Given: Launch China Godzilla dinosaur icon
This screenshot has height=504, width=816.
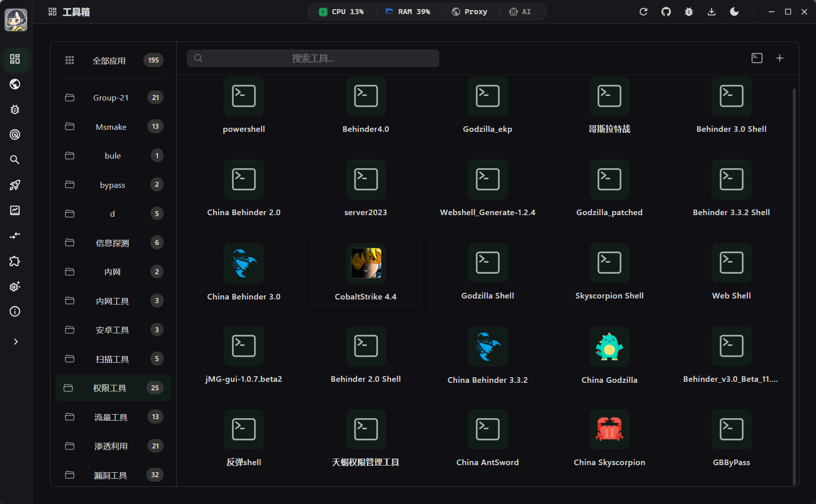Looking at the screenshot, I should 609,346.
